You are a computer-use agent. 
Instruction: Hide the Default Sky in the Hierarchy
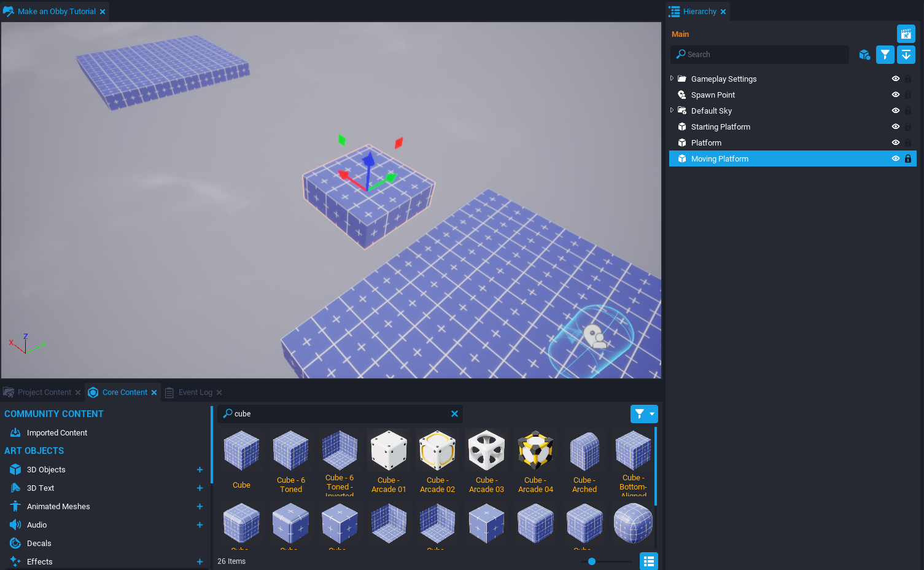click(x=895, y=111)
